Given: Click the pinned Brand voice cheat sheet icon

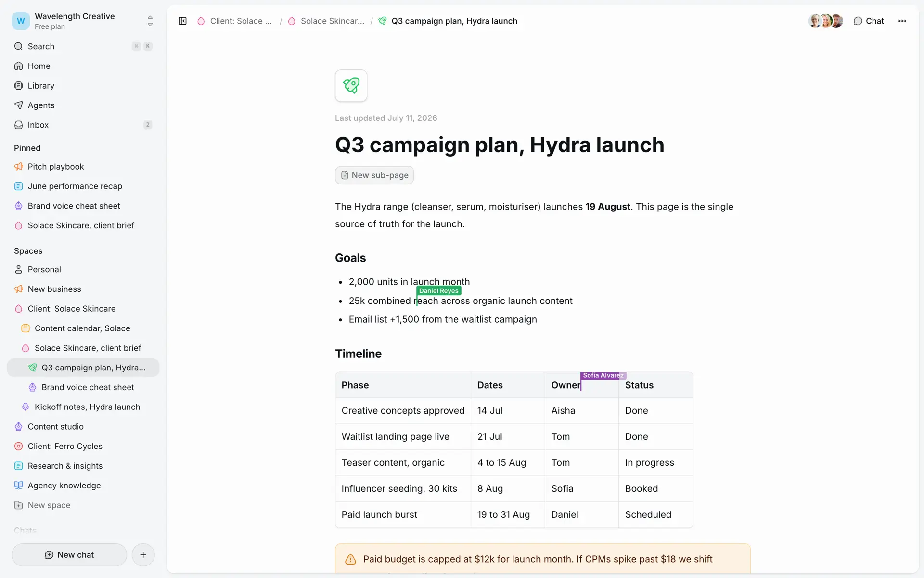Looking at the screenshot, I should click(19, 206).
